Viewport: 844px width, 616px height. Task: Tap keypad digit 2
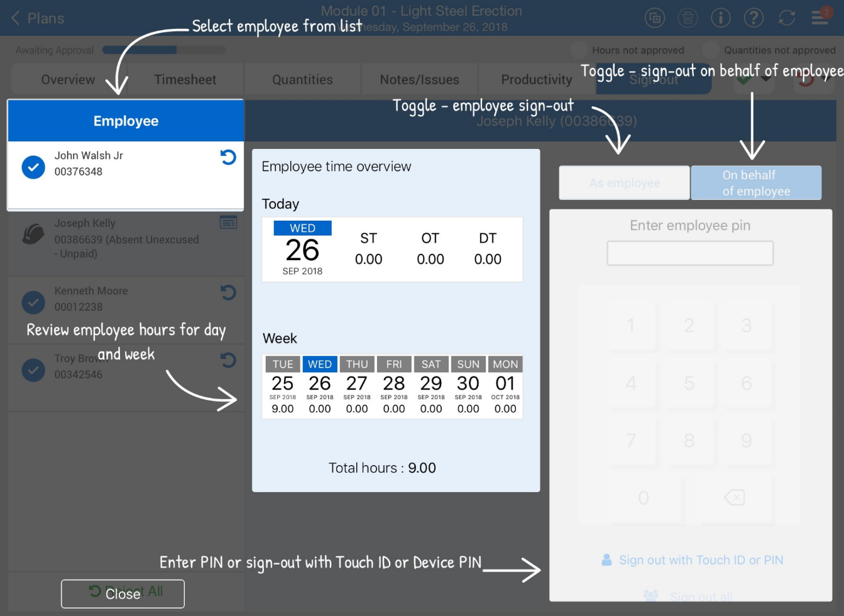689,326
